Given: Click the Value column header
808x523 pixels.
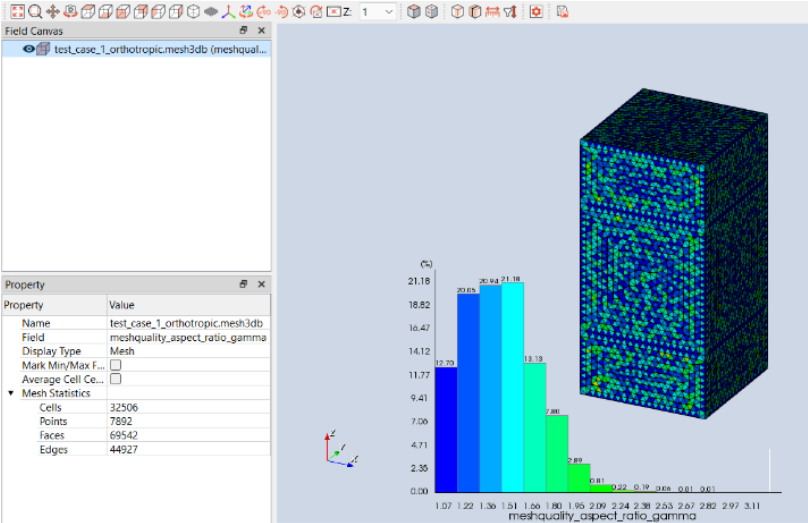Looking at the screenshot, I should (x=187, y=305).
